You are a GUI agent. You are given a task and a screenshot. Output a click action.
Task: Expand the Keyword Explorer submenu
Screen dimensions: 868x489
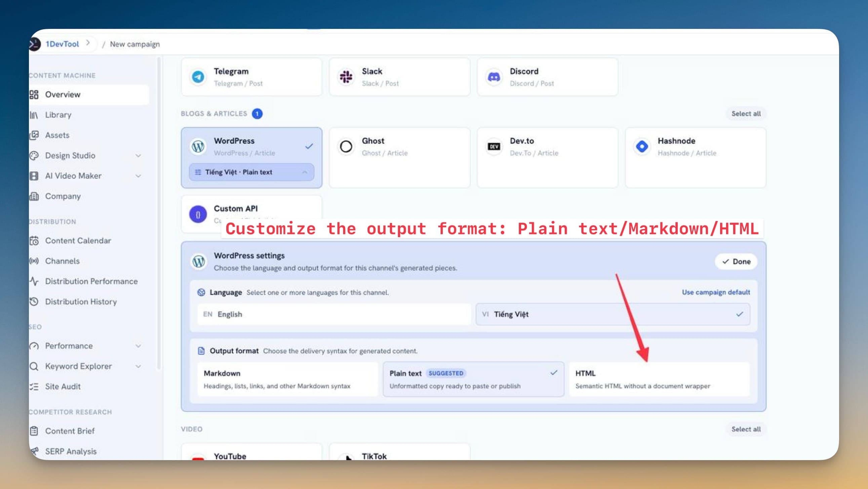[x=138, y=366]
